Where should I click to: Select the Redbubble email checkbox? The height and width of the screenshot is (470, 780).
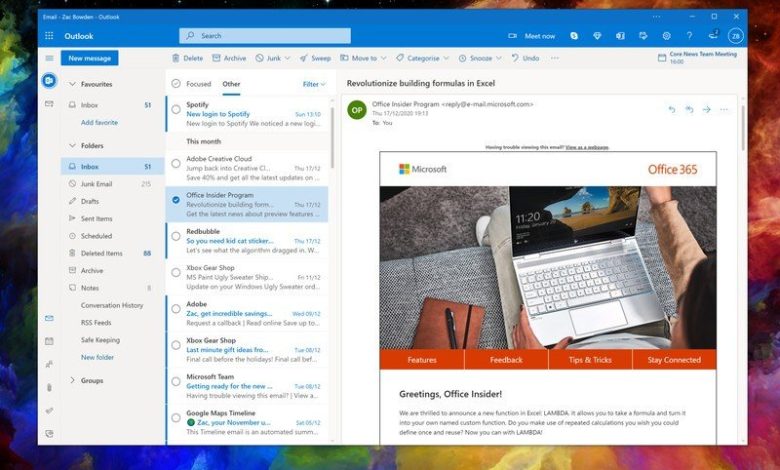(176, 236)
